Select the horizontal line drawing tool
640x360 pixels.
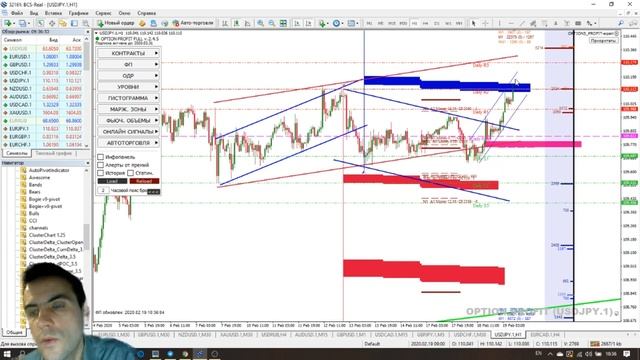pos(511,23)
